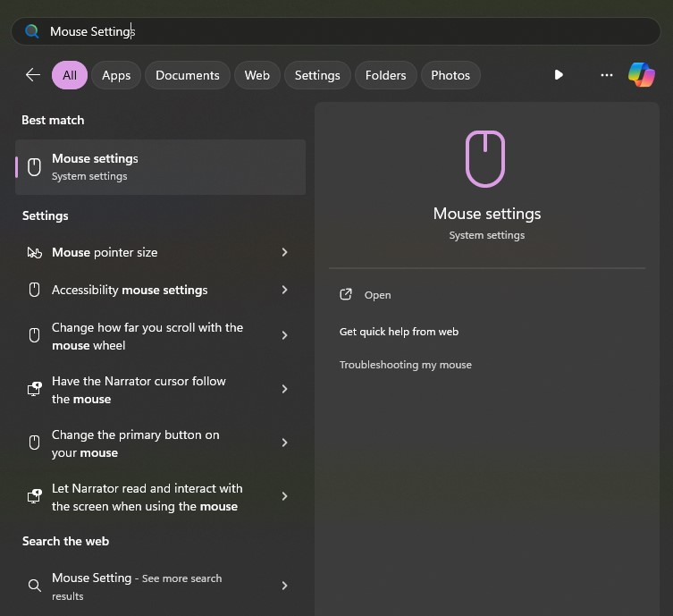Expand Mouse pointer size details chevron
Image resolution: width=673 pixels, height=616 pixels.
[x=284, y=252]
